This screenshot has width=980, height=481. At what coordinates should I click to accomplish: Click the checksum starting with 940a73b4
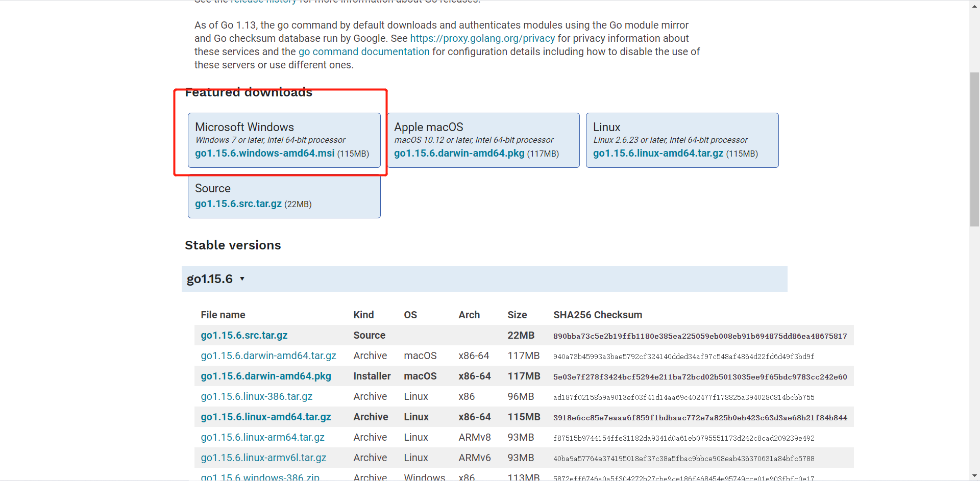[x=684, y=357]
